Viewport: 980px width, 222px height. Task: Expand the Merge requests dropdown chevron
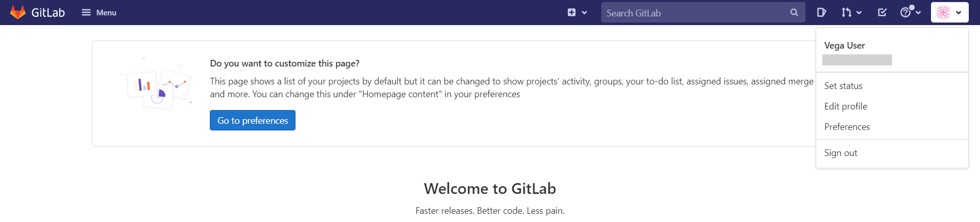[x=859, y=13]
